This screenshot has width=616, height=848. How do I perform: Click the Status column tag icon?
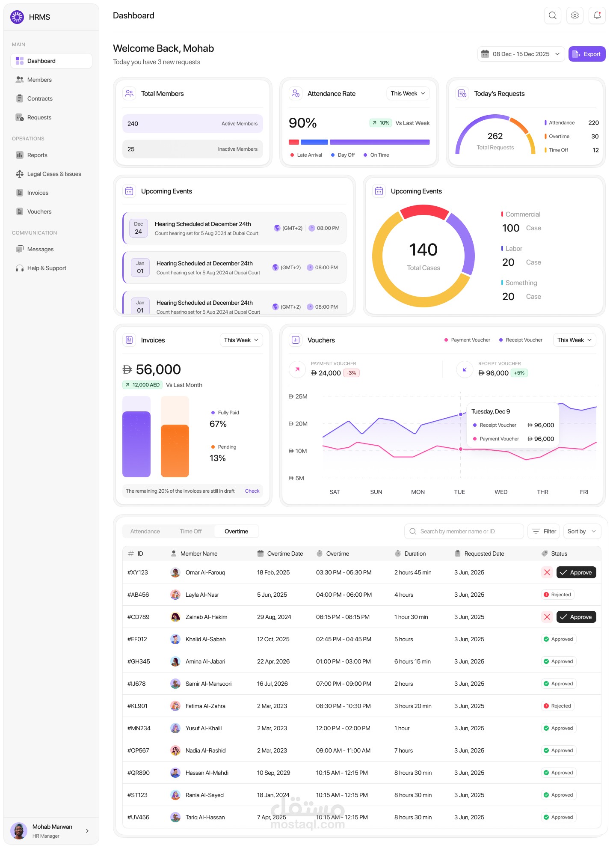[x=545, y=553]
